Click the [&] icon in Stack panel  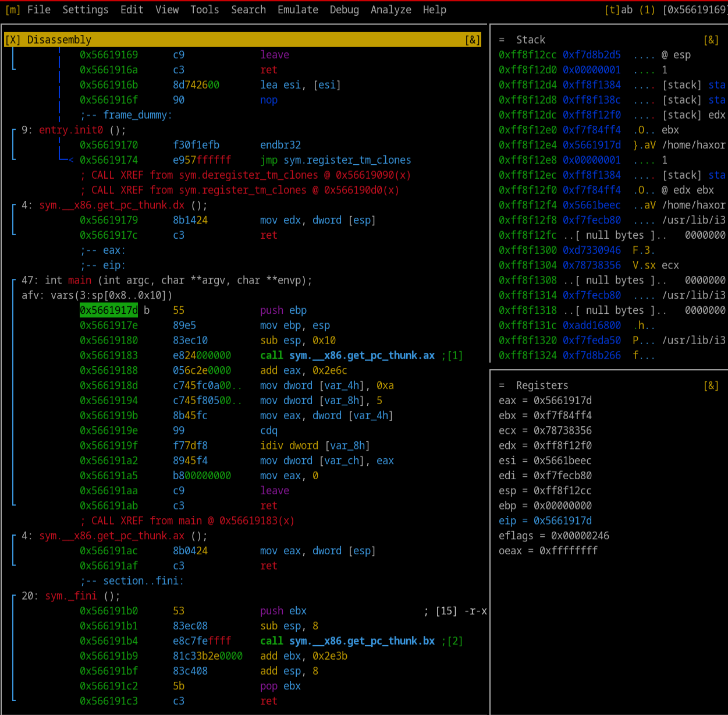click(711, 40)
